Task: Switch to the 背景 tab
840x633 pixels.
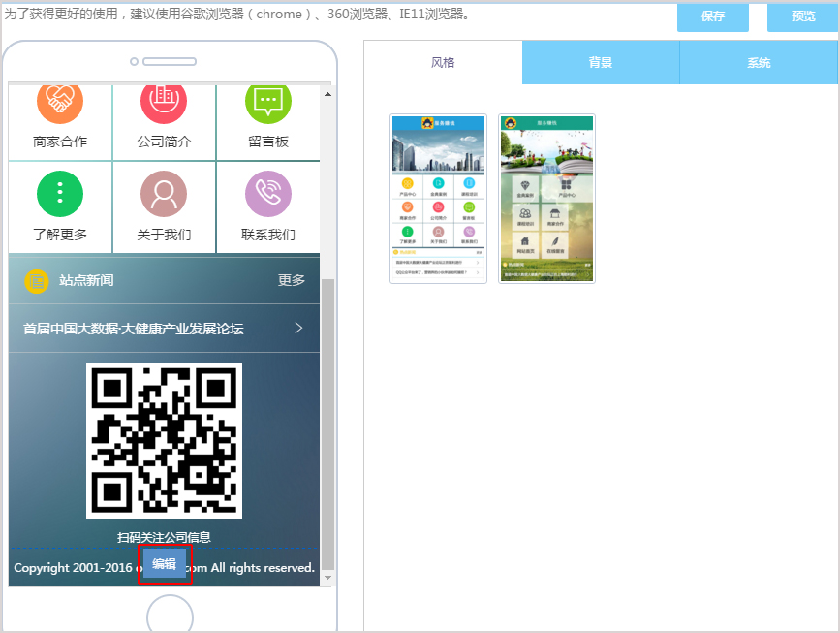Action: (601, 63)
